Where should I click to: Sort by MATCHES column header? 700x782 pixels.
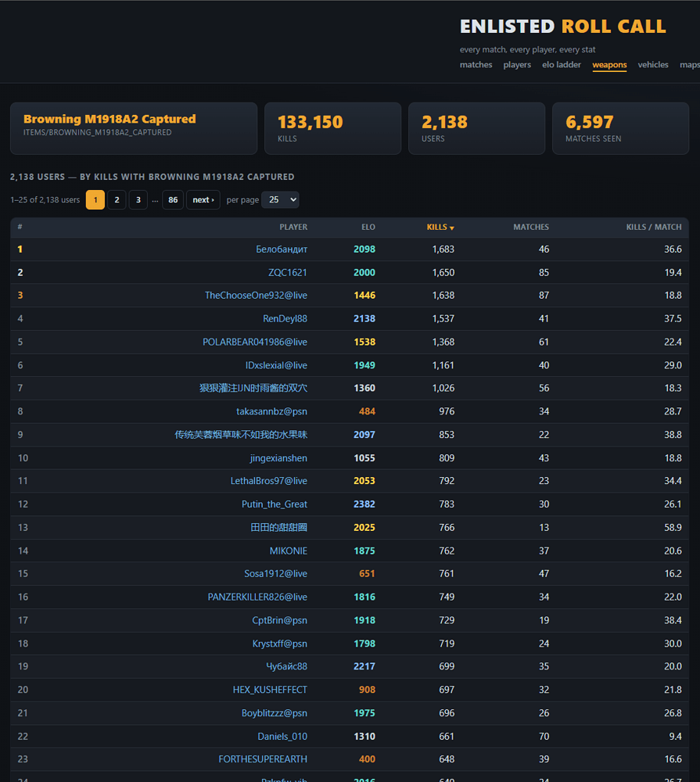(531, 227)
